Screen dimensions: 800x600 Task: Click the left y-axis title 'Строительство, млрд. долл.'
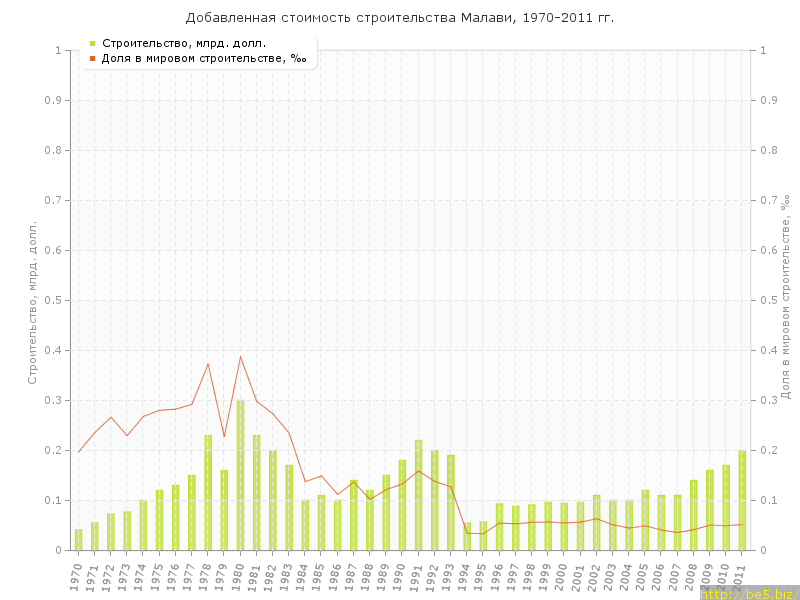[32, 302]
